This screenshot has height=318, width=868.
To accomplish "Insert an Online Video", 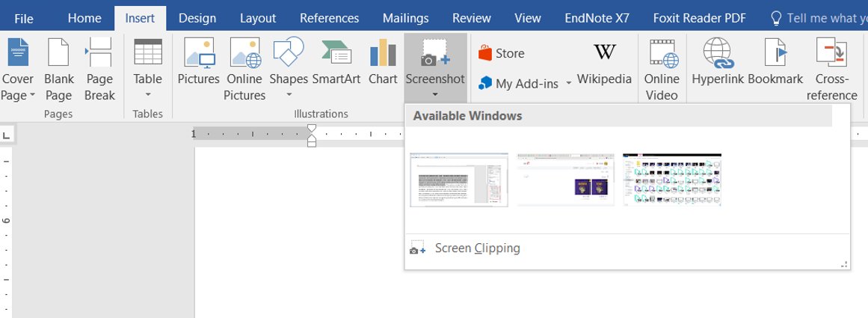I will [662, 70].
